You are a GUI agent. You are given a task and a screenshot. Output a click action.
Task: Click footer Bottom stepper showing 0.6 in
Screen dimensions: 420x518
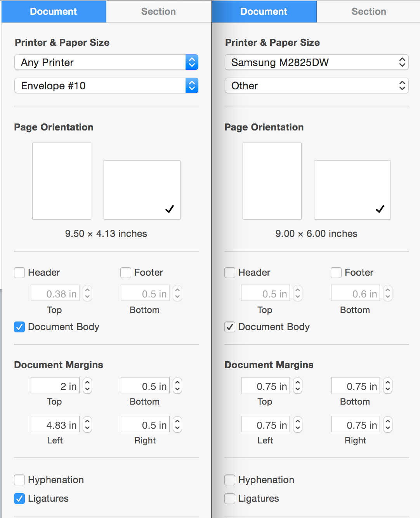(388, 293)
